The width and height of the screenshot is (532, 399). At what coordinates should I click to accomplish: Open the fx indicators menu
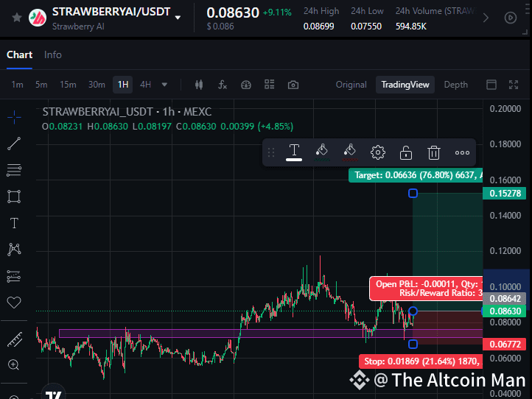point(223,85)
